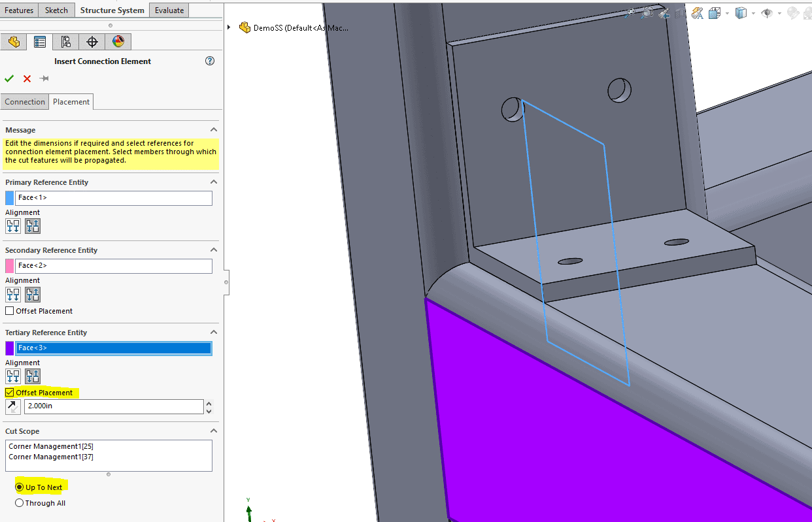Image resolution: width=812 pixels, height=522 pixels.
Task: Click Dynamic Annotation Views icon
Action: tap(697, 12)
